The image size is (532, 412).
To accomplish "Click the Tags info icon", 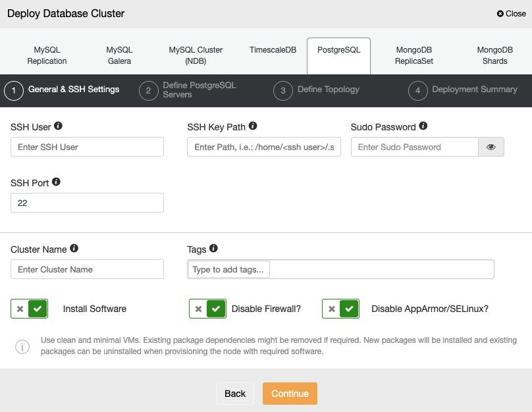I will click(213, 249).
